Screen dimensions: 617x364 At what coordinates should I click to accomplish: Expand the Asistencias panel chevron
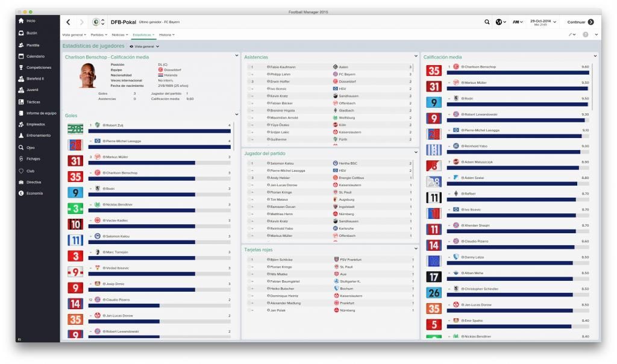click(416, 56)
